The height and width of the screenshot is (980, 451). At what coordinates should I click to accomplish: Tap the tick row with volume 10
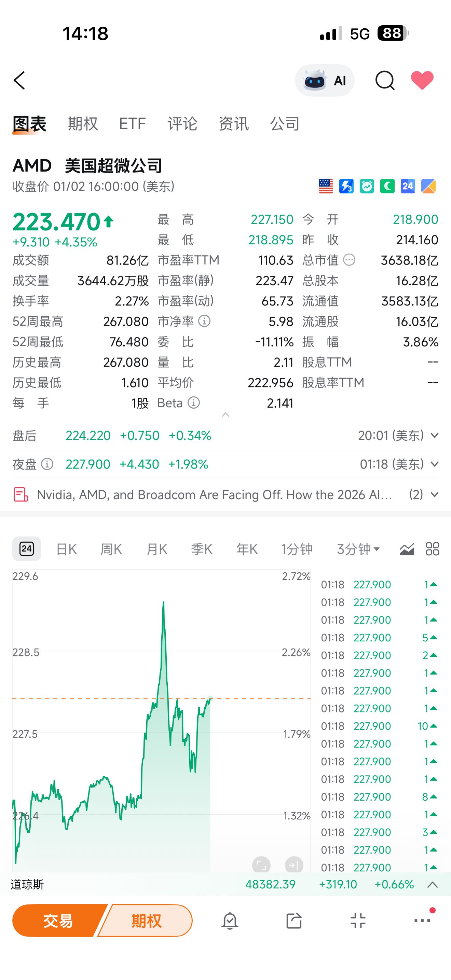tap(379, 726)
